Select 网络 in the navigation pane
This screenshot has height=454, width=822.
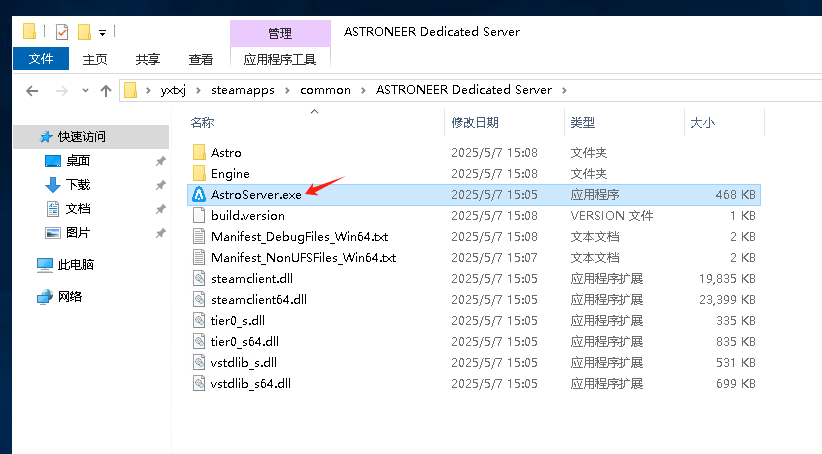(x=70, y=297)
